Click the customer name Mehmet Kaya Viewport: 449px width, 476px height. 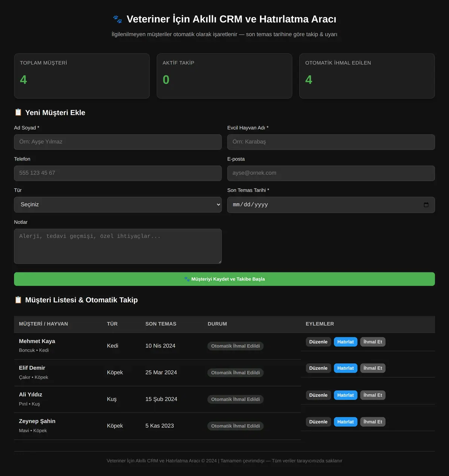point(37,341)
